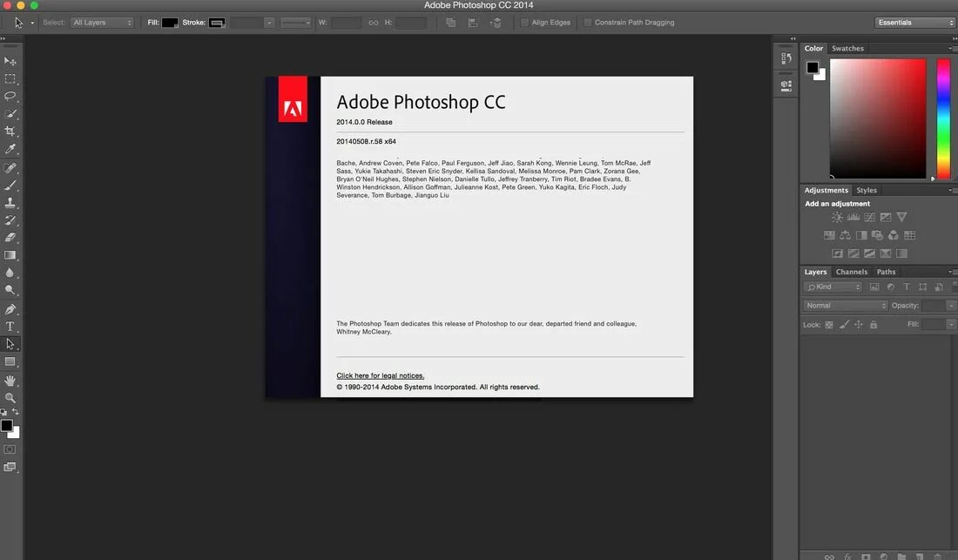This screenshot has width=958, height=560.
Task: Click here for legal notices link
Action: click(380, 375)
